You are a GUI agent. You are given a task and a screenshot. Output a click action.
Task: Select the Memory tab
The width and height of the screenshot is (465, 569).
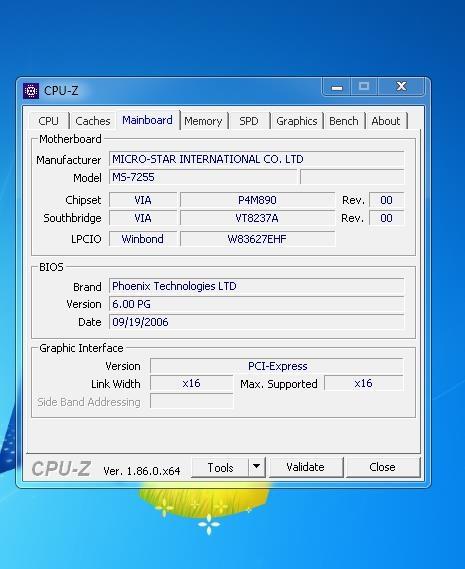[203, 121]
